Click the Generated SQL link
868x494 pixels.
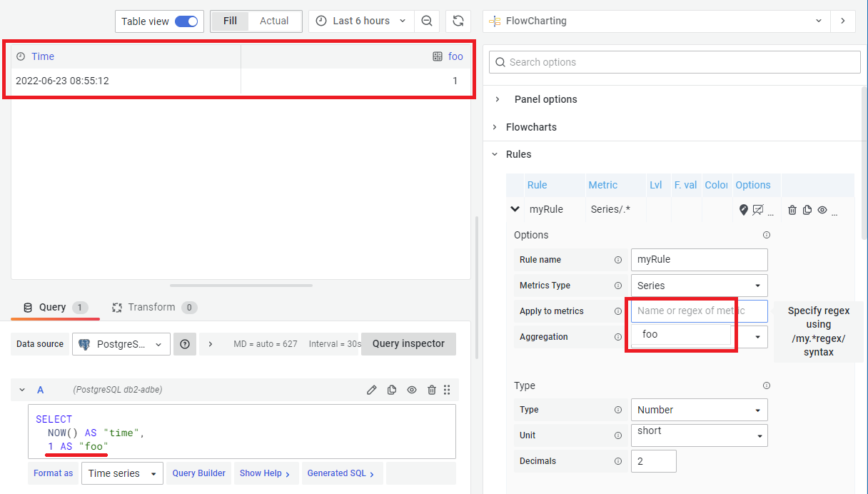pyautogui.click(x=341, y=473)
